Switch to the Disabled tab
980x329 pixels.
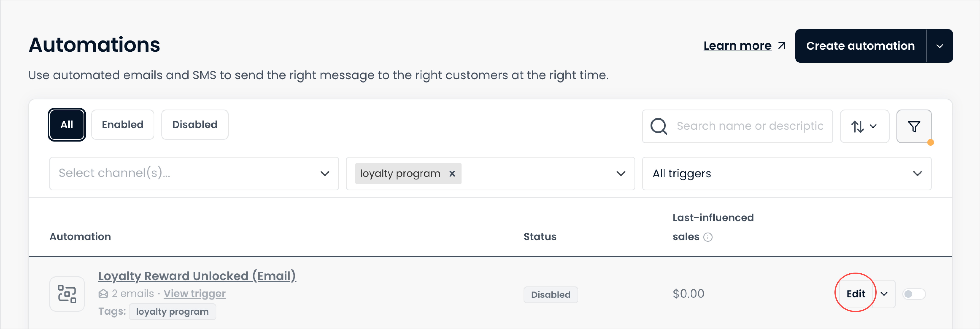[195, 125]
